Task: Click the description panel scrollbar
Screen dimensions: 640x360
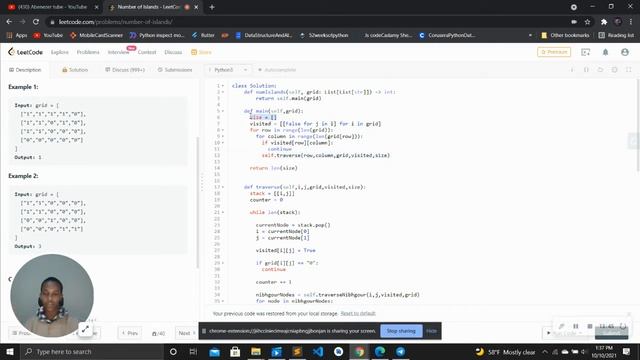Action: coord(198,203)
